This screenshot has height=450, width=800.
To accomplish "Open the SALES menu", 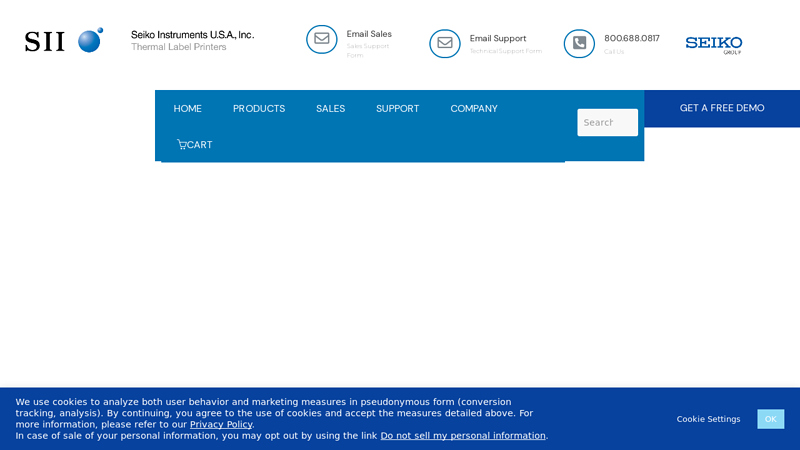I will 330,109.
